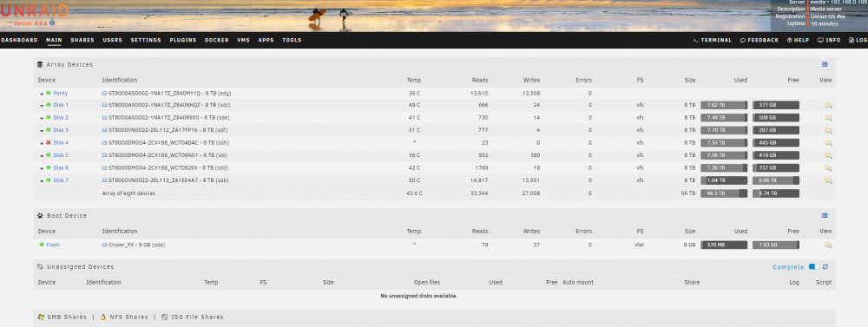
Task: Click the drive icon next to Parity identification
Action: click(105, 93)
